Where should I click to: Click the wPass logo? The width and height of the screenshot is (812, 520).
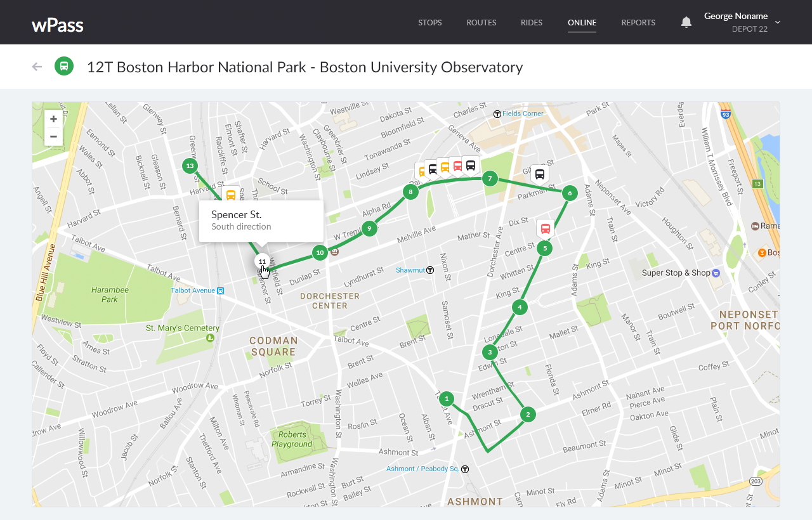[58, 25]
